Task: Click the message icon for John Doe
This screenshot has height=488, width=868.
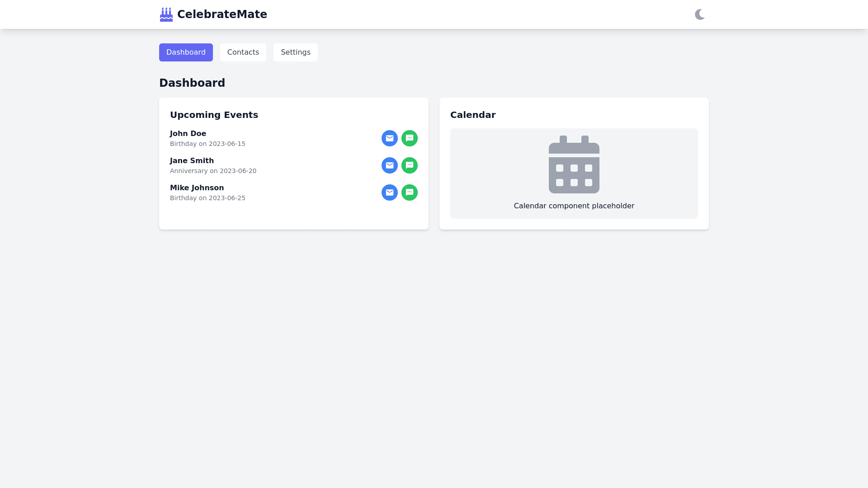Action: coord(409,138)
